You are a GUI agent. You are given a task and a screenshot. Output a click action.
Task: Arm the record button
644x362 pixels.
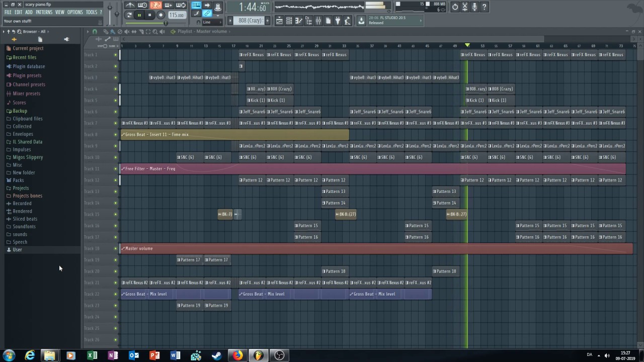pyautogui.click(x=160, y=15)
